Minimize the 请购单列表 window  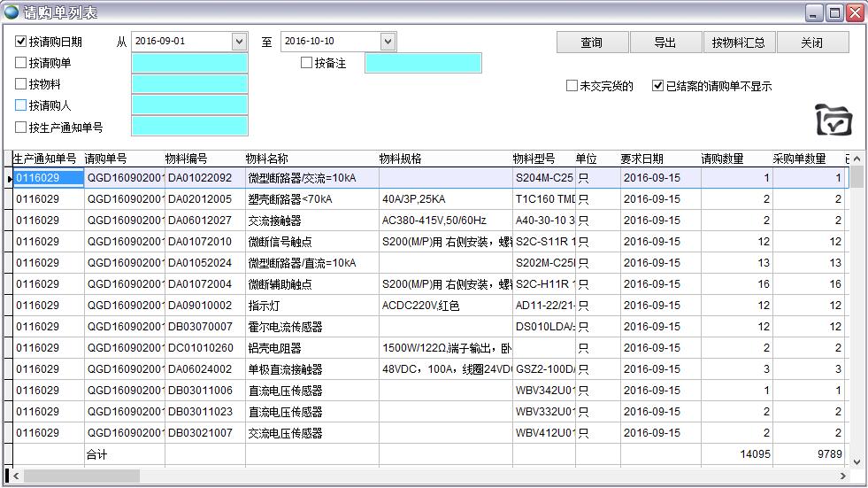tap(815, 12)
